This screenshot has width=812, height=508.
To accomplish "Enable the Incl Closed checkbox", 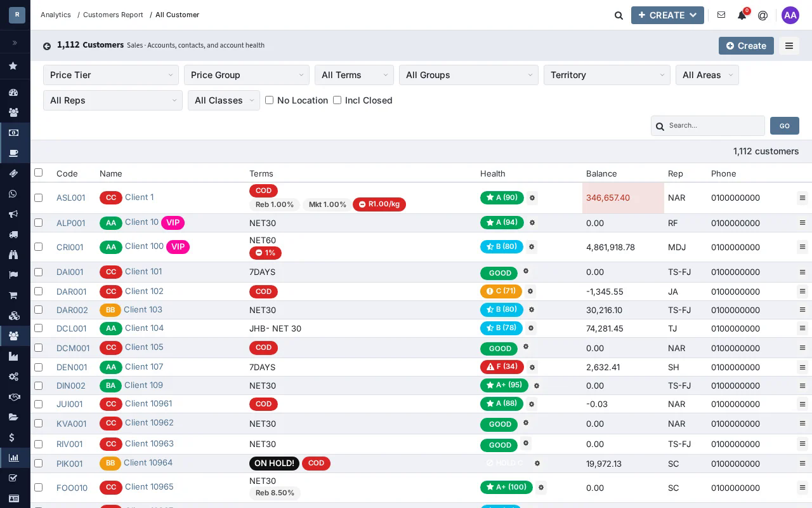I will (x=337, y=100).
